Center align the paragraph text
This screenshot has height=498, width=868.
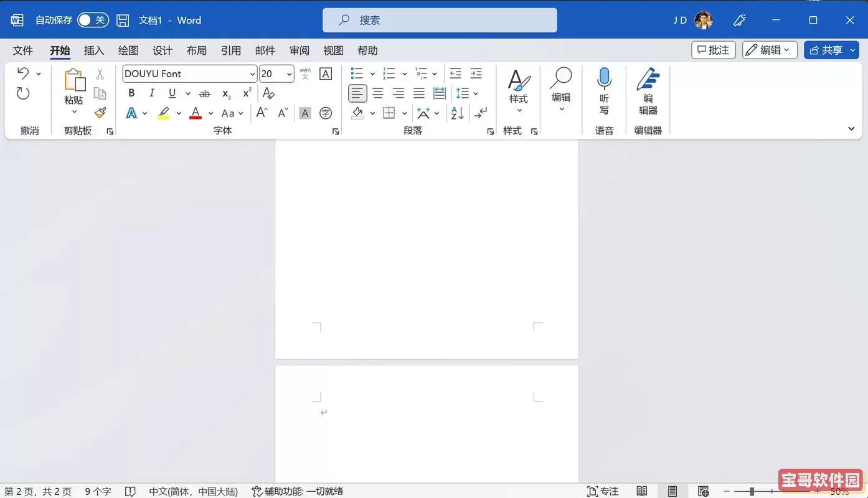[378, 93]
